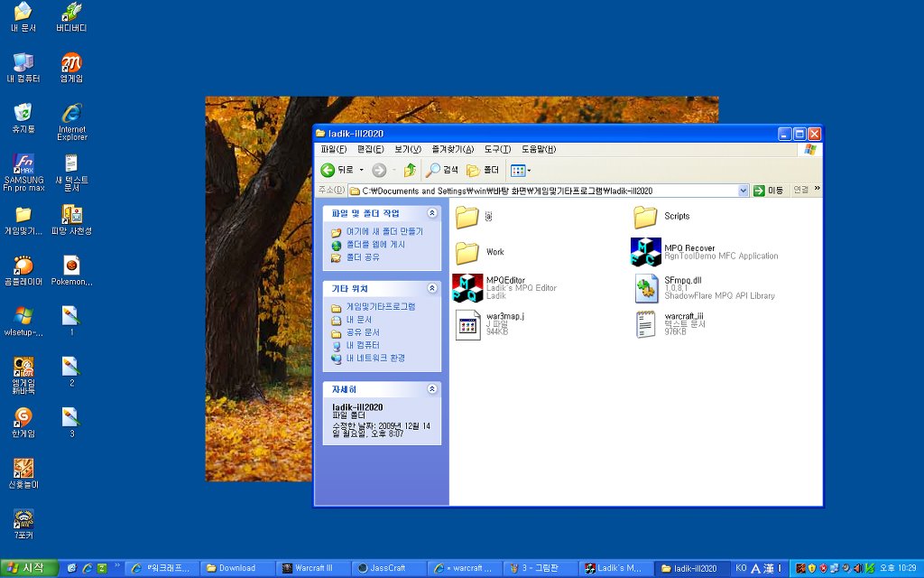The height and width of the screenshot is (578, 924).
Task: Open the address bar dropdown arrow
Action: click(x=744, y=191)
